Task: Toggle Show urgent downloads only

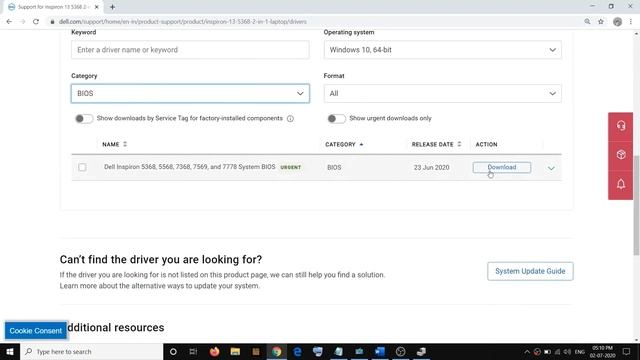Action: 336,119
